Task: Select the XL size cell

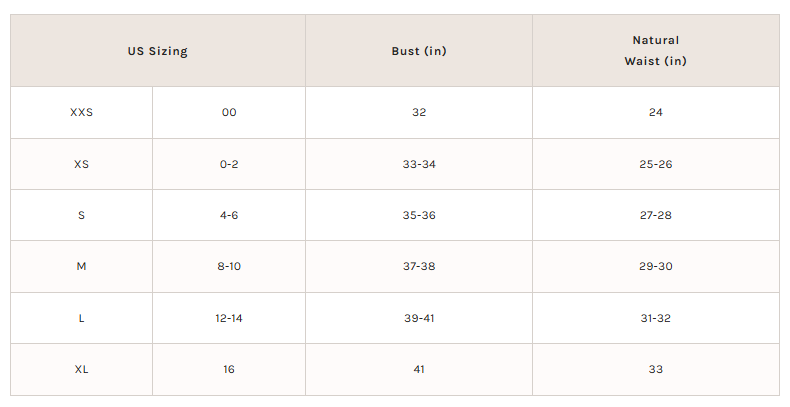Action: (x=82, y=370)
